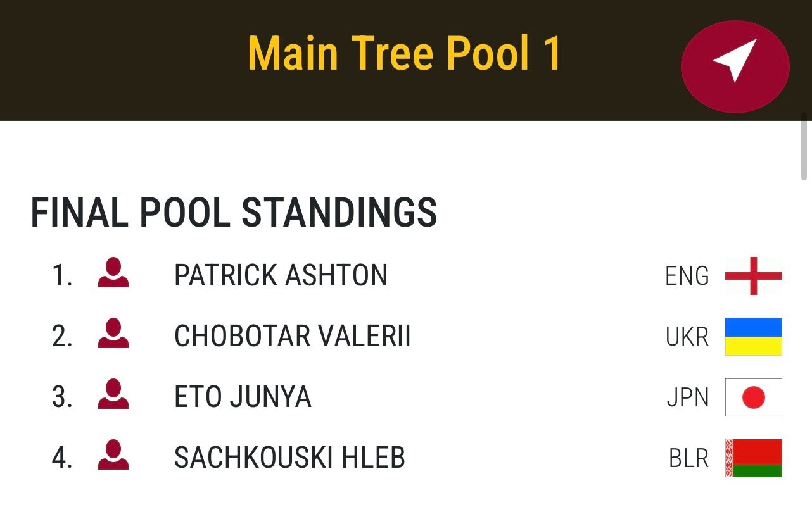The width and height of the screenshot is (812, 531).
Task: Click the Final Pool Standings heading
Action: pos(234,212)
